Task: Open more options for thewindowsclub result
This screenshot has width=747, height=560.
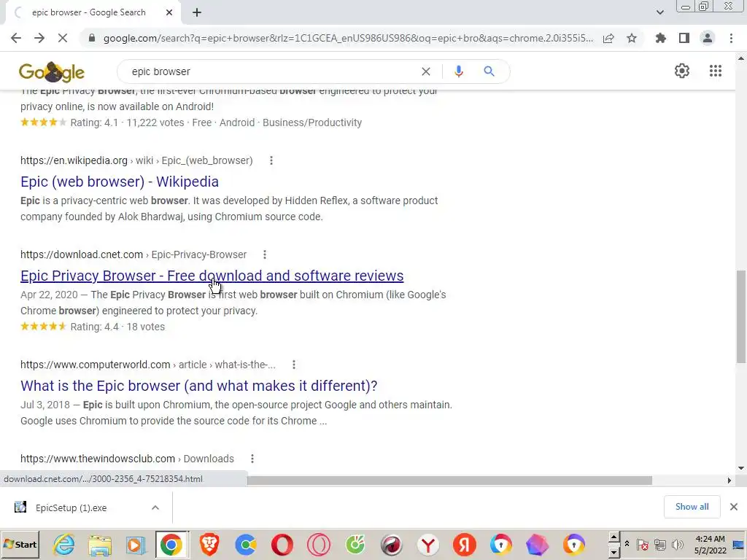Action: 252,459
